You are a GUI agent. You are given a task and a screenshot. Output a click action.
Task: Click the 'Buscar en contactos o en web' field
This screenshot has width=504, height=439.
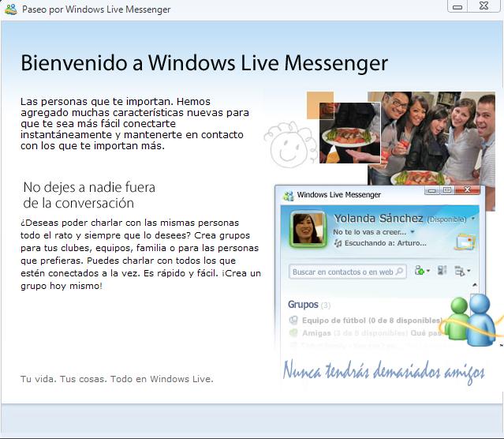[343, 272]
